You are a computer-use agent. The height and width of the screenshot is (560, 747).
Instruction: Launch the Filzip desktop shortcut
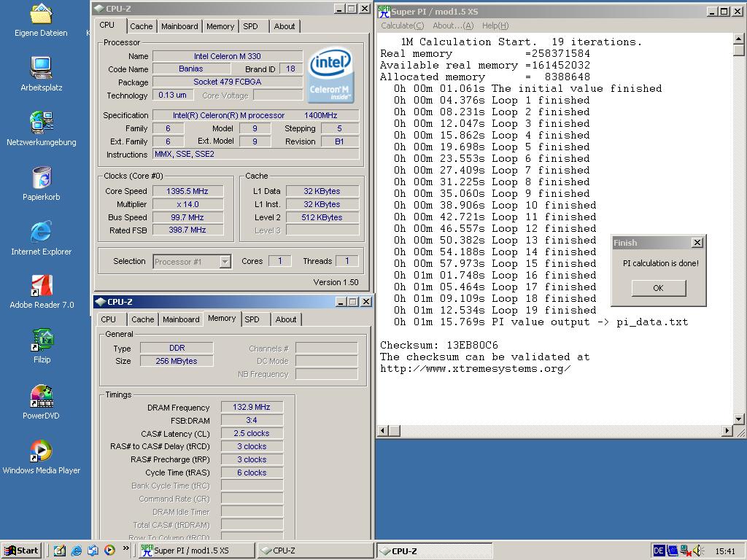point(42,340)
